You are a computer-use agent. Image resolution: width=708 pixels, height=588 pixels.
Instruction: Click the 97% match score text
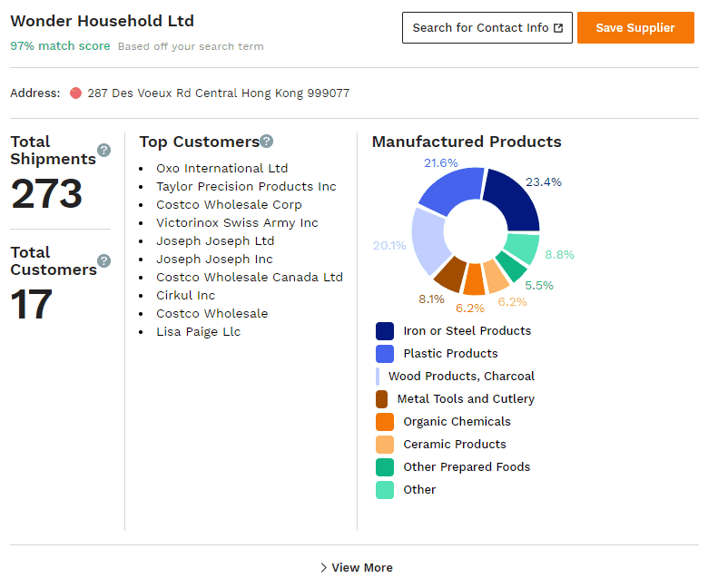pos(60,46)
